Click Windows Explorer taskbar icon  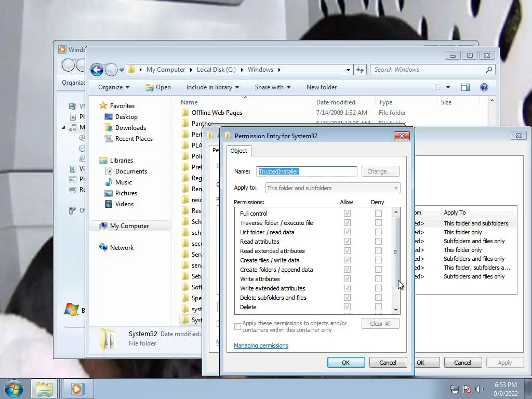coord(45,389)
